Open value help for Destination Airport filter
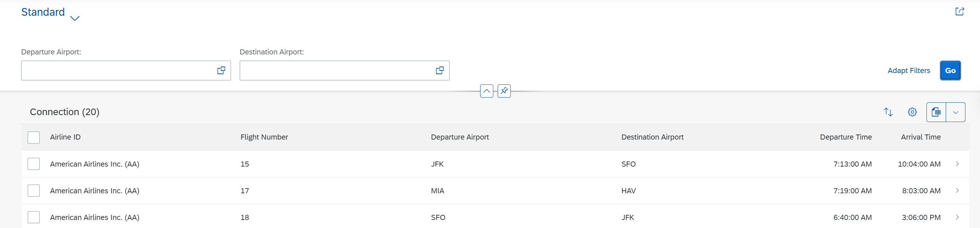Screen dimensions: 980x228 click(439, 71)
